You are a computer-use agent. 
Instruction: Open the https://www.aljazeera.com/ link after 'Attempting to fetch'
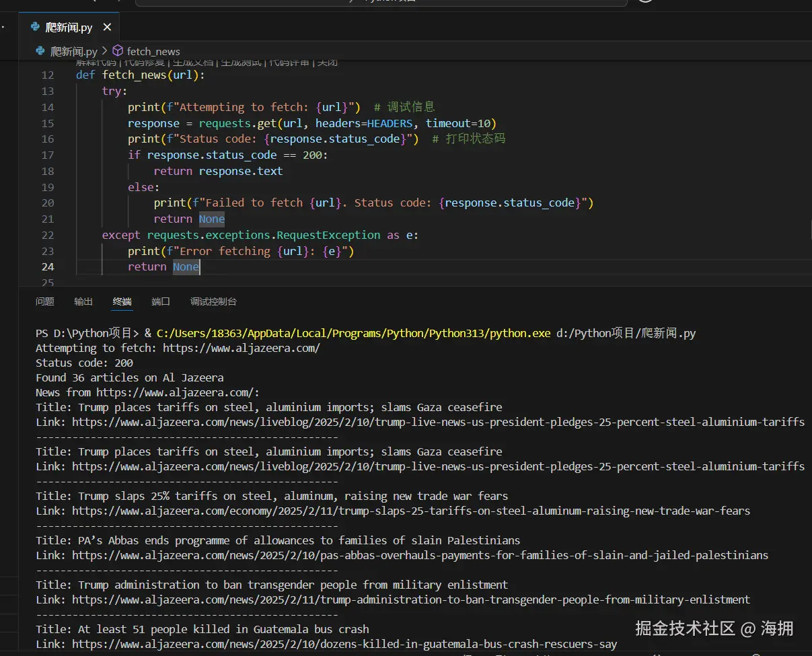[242, 348]
